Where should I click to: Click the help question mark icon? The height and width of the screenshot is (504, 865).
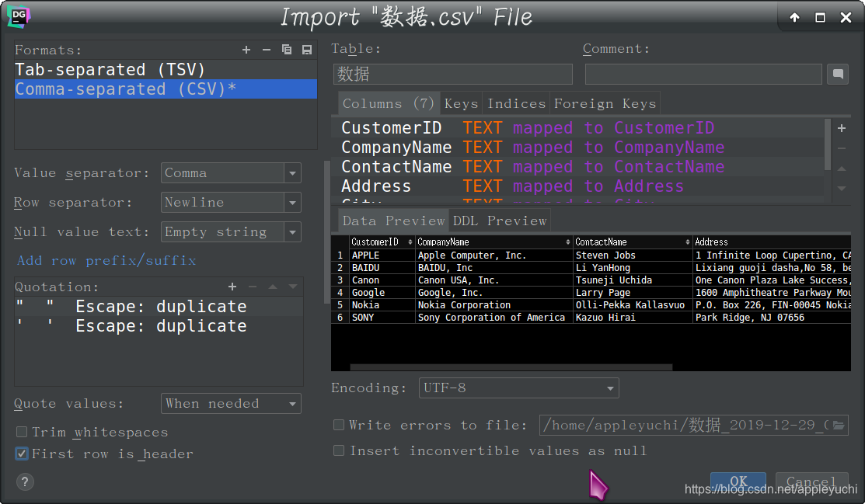[x=24, y=481]
